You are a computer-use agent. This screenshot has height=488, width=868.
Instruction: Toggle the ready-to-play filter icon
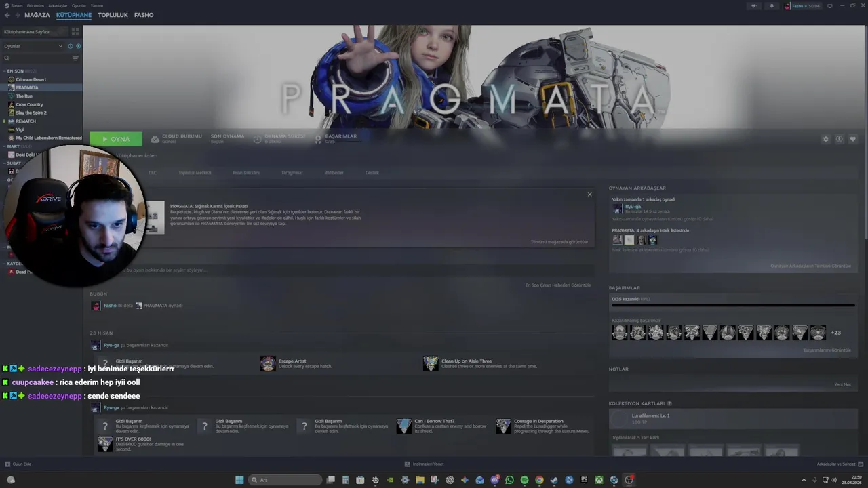[78, 46]
